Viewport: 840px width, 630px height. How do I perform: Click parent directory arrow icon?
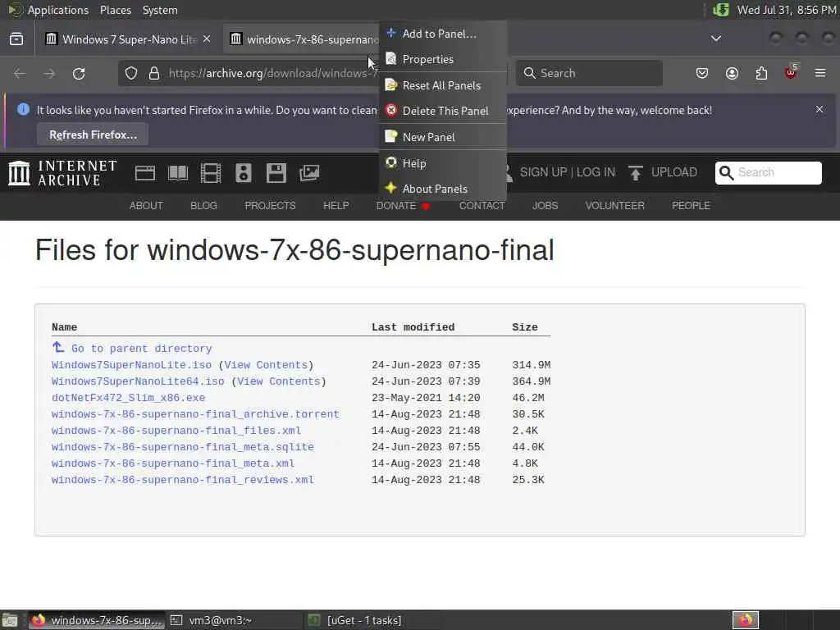tap(58, 347)
